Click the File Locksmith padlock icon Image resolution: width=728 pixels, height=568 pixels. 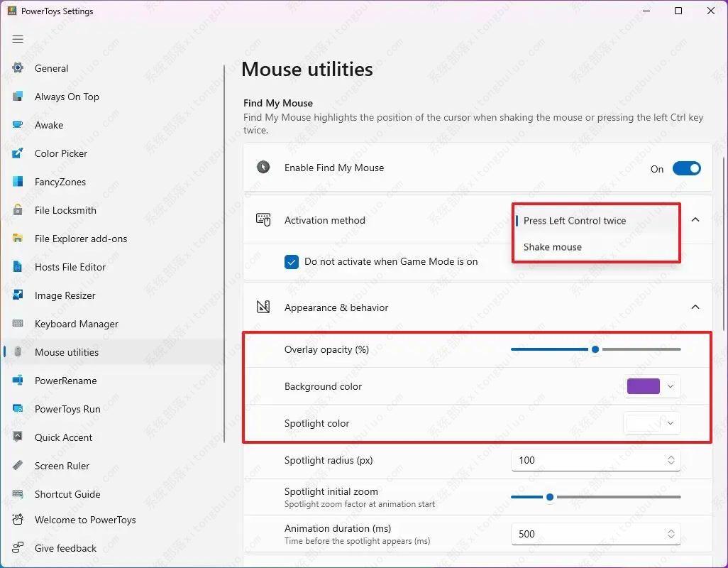pos(18,210)
